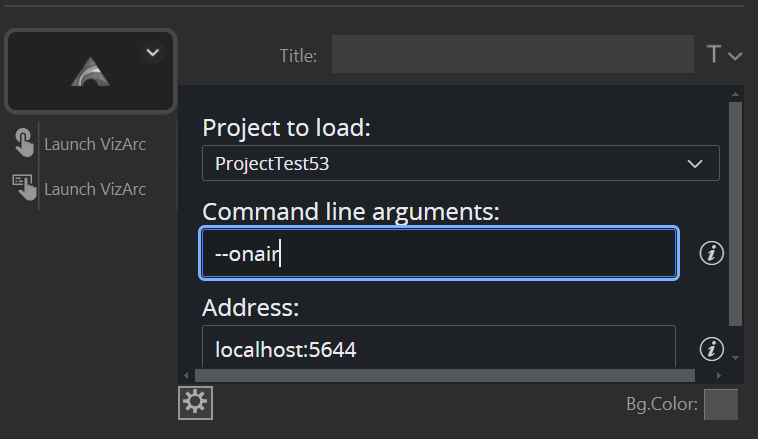Click the T text style icon
This screenshot has height=439, width=758.
coord(714,55)
